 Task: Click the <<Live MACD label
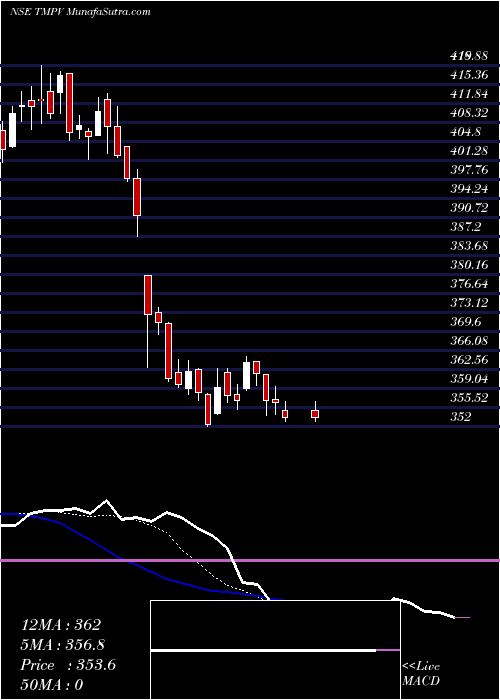(421, 674)
